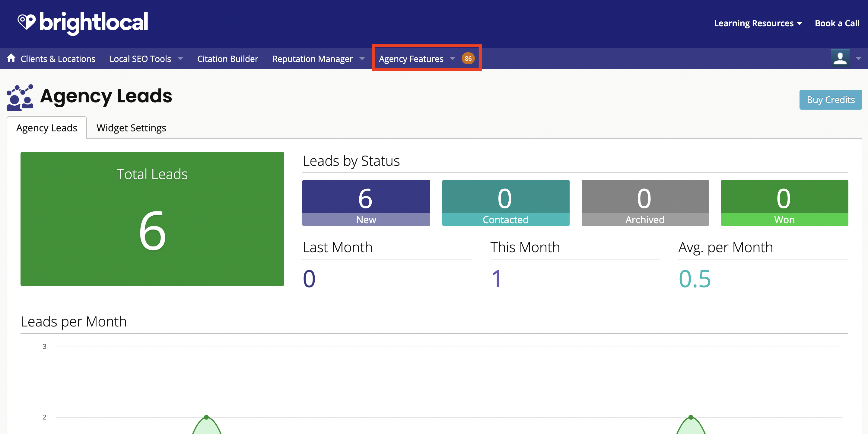Viewport: 868px width, 434px height.
Task: Click the 86 notification badge
Action: click(x=468, y=58)
